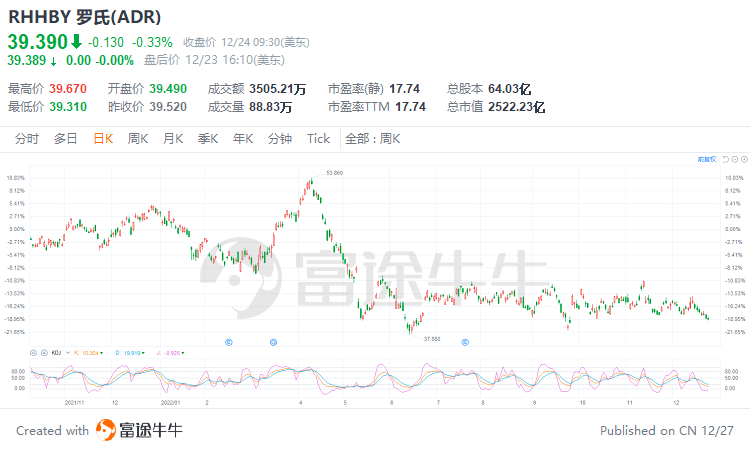Click the 市盈率TTM value 17.74
Screen dimensions: 750x451
tap(410, 107)
